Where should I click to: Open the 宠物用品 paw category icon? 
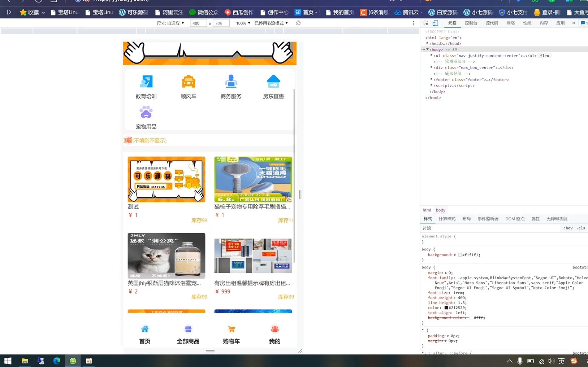click(146, 112)
